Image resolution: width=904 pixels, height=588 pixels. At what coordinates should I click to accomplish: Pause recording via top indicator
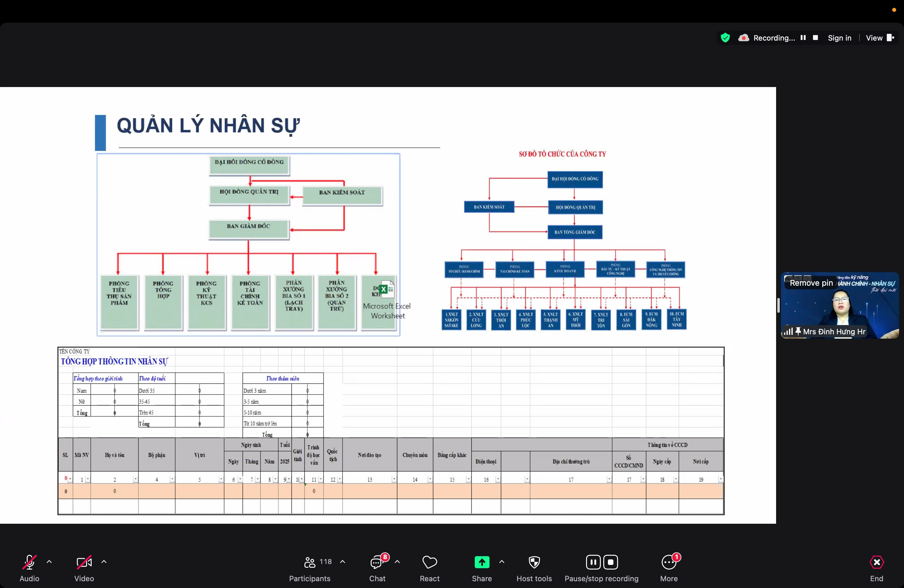click(x=803, y=38)
